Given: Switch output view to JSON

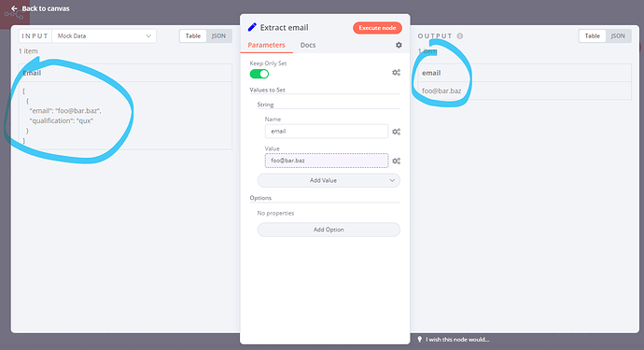Looking at the screenshot, I should 618,36.
